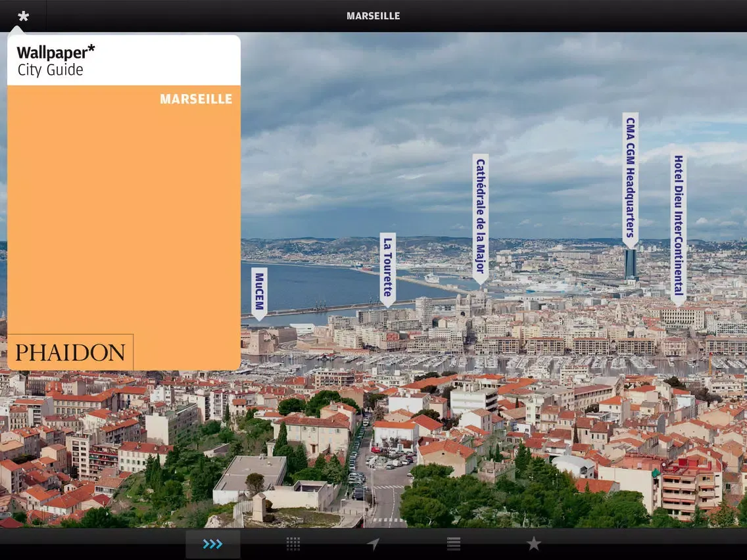The image size is (747, 560).
Task: Tap the MARSEILLE title in top bar
Action: [373, 16]
